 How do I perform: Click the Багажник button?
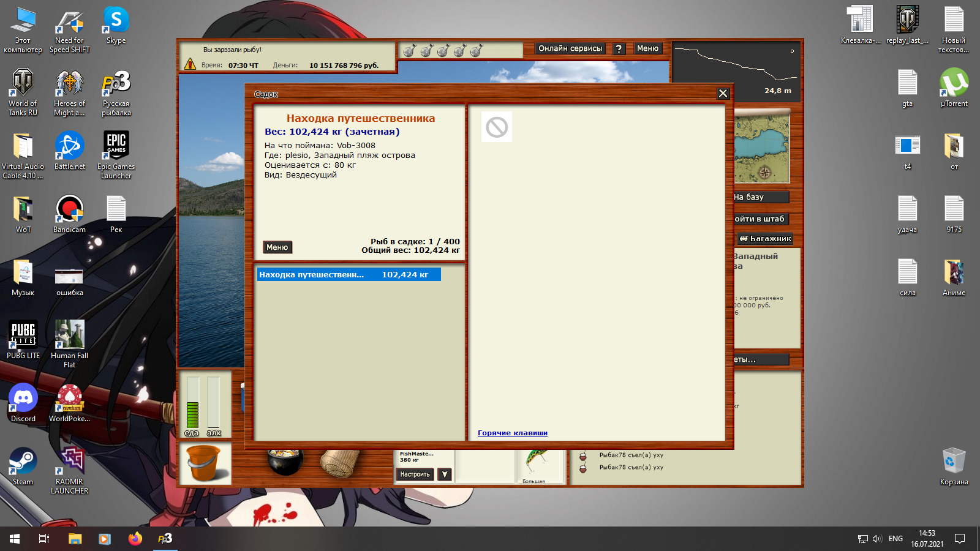[x=766, y=239]
